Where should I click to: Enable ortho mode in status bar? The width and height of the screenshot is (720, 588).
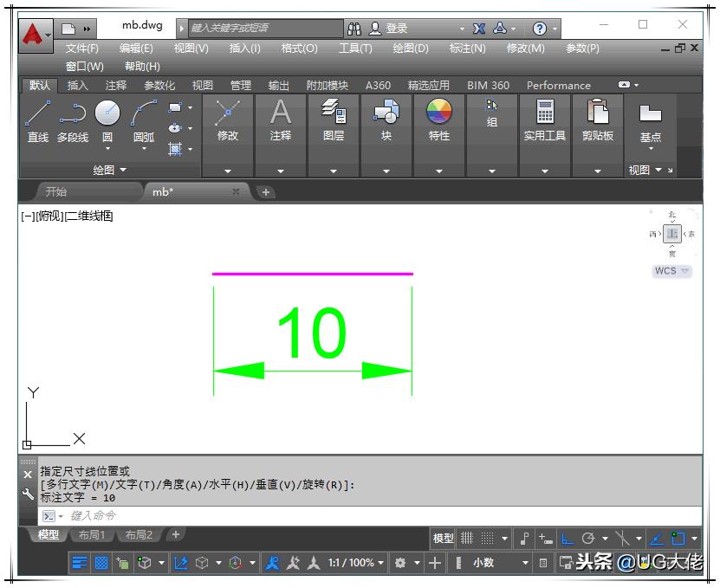[x=568, y=539]
